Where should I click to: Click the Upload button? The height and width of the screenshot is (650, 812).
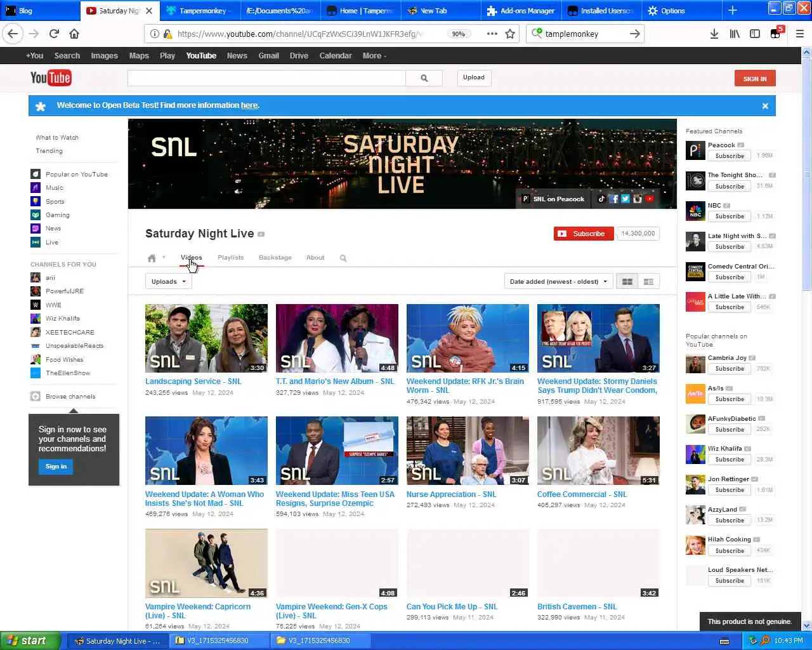[474, 77]
